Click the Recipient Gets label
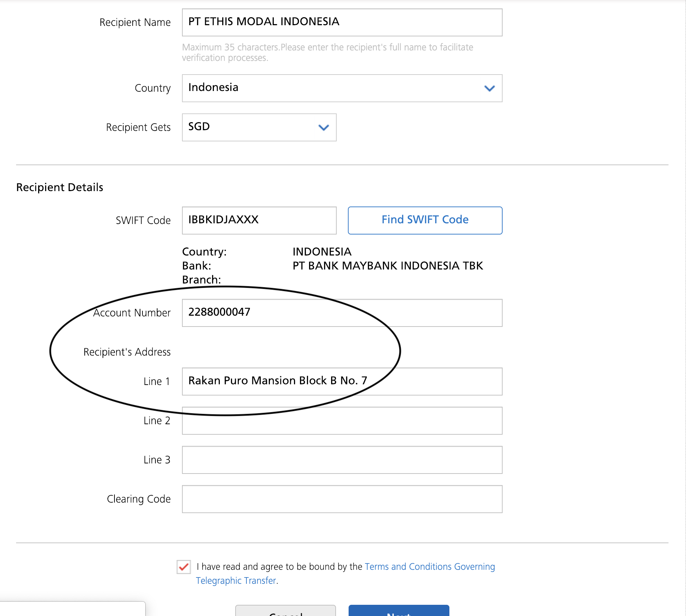 138,127
